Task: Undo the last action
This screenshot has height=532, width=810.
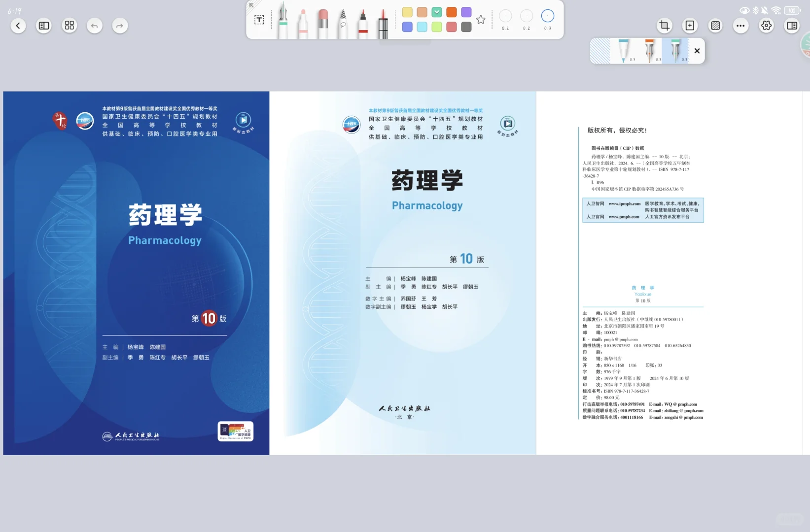Action: 94,26
